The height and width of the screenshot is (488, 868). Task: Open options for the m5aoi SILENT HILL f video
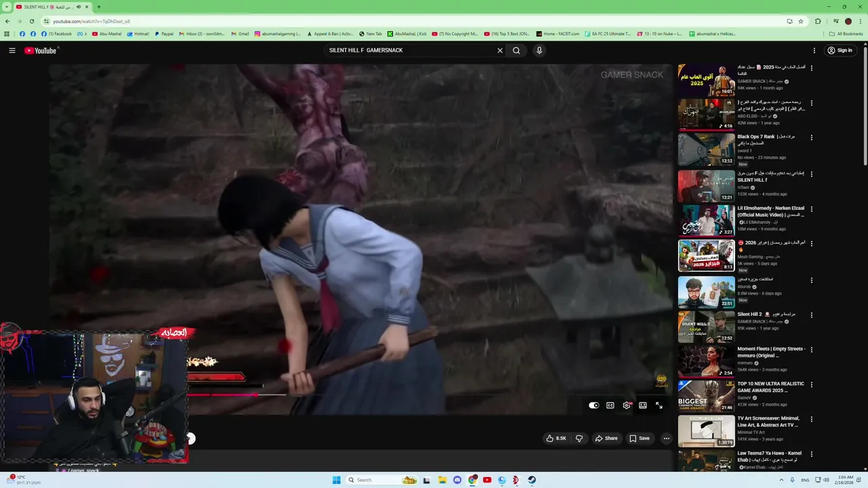click(812, 174)
